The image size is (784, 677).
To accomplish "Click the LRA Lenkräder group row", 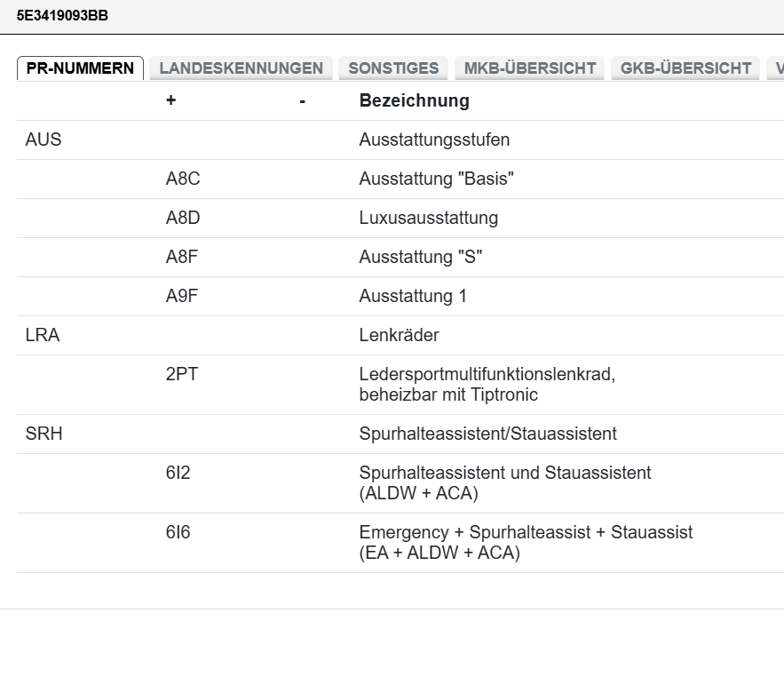I will [x=399, y=336].
